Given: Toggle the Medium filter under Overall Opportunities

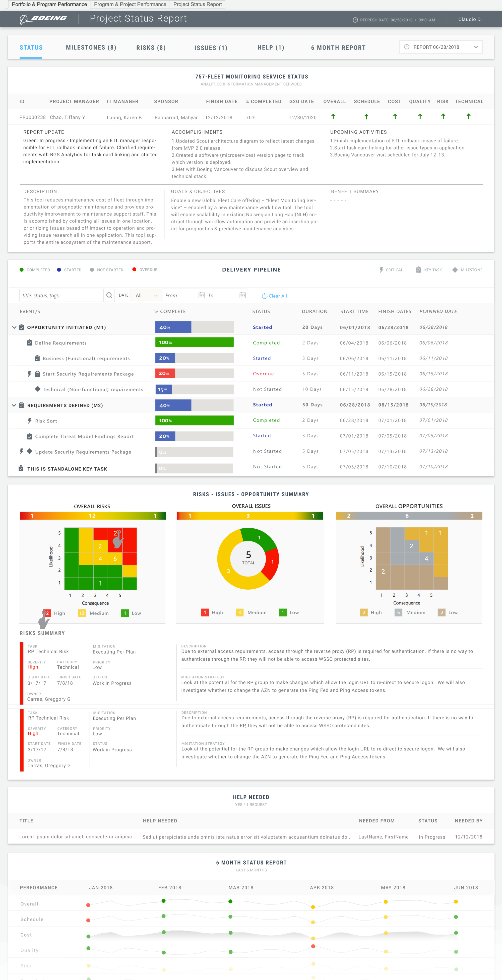Looking at the screenshot, I should click(x=410, y=612).
